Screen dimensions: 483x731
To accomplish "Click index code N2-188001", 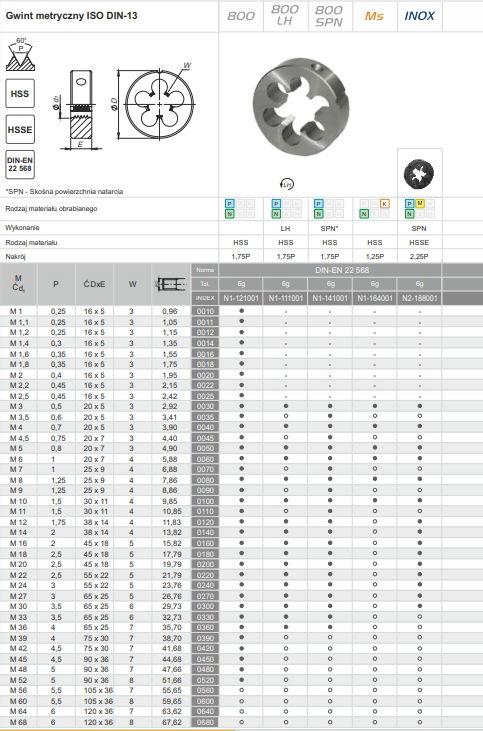I will 420,298.
